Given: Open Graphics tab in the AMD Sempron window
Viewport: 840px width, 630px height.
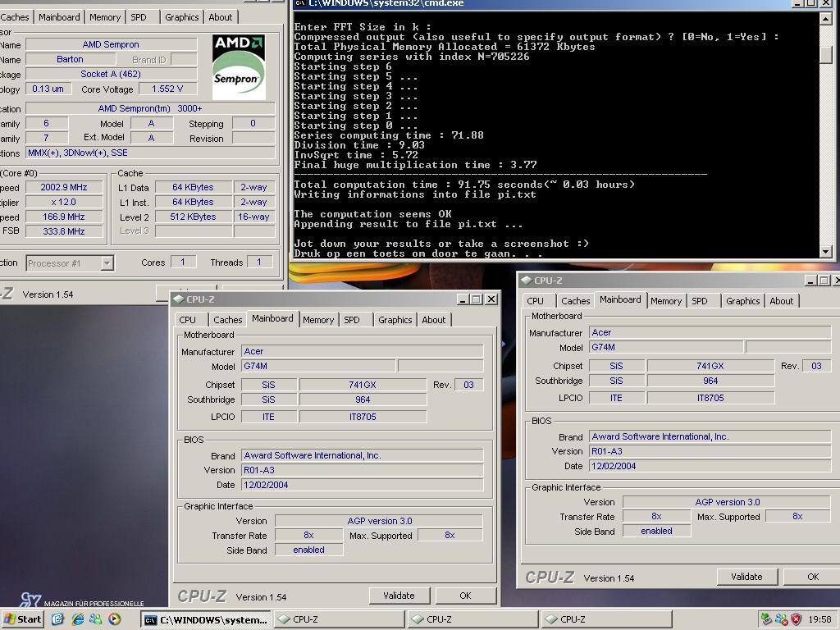Looking at the screenshot, I should tap(181, 17).
